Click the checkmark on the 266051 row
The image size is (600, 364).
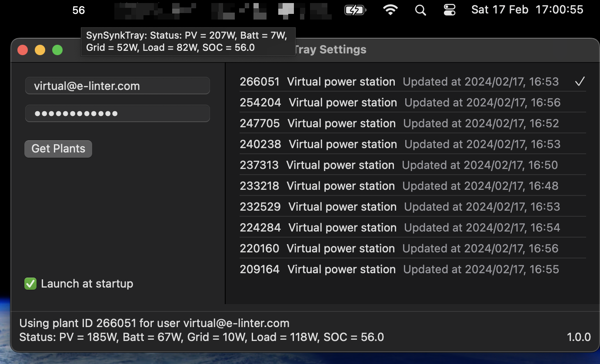(580, 82)
